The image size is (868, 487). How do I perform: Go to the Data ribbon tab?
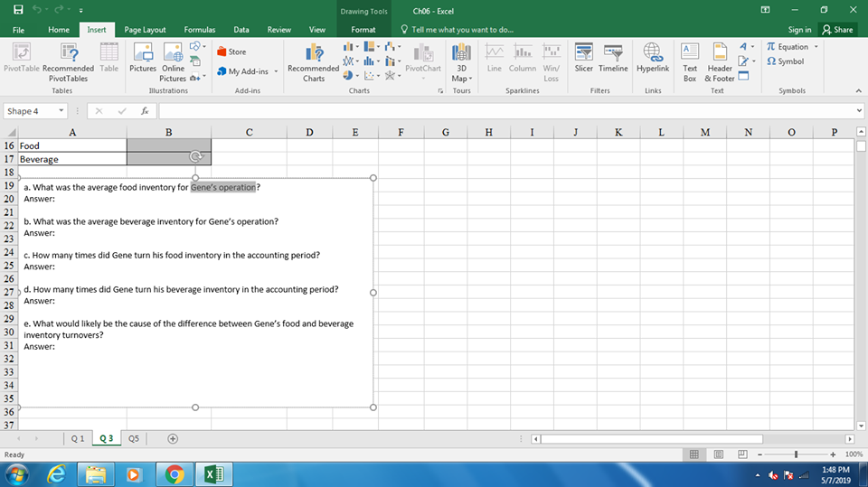241,30
